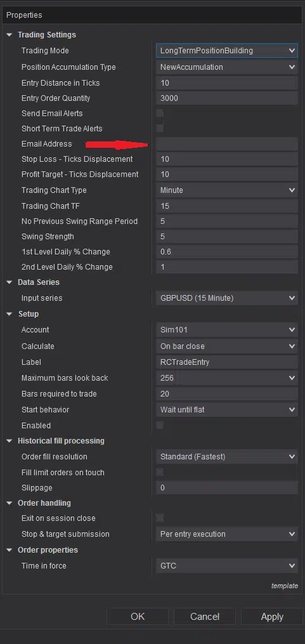The image size is (305, 644).
Task: Collapse the Setup section
Action: pos(10,314)
